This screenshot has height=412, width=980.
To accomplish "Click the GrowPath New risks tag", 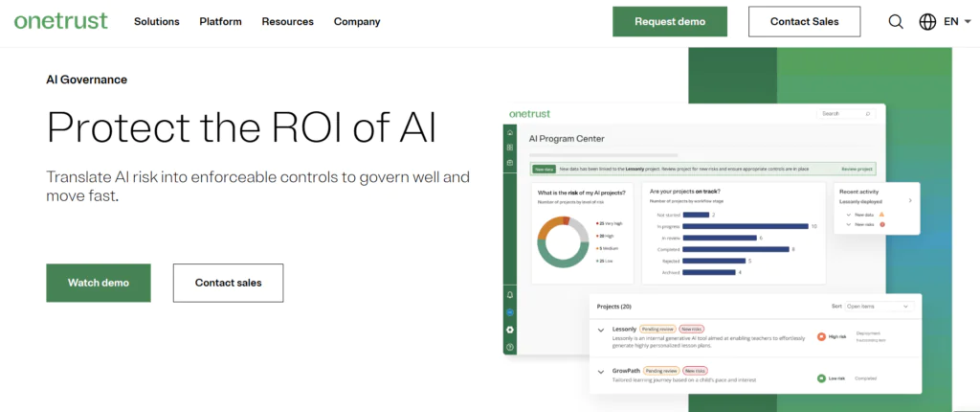I will (695, 371).
